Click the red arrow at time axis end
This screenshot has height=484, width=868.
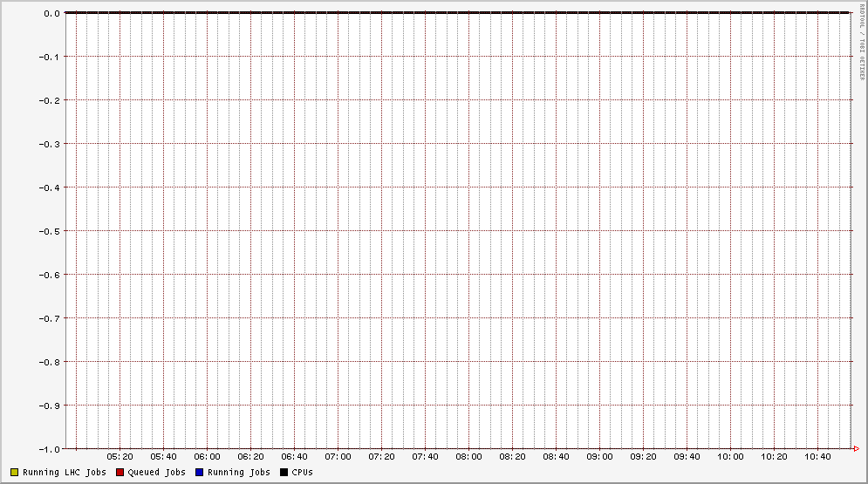point(857,448)
